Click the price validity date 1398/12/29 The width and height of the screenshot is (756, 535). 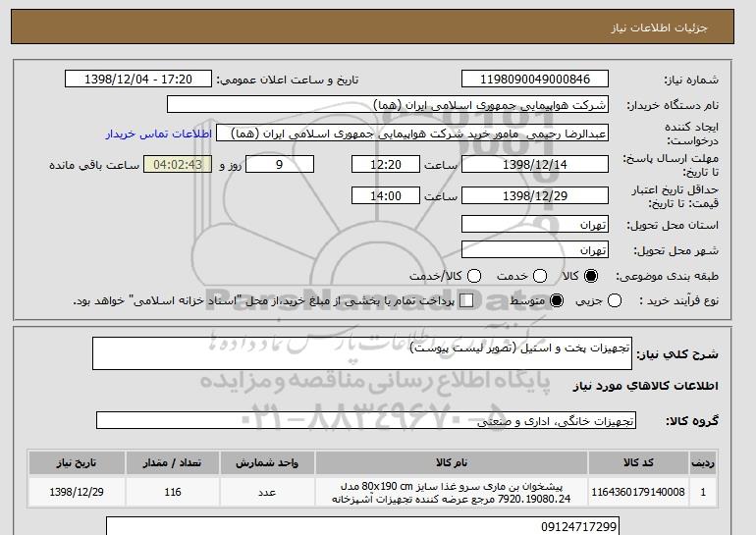click(535, 195)
